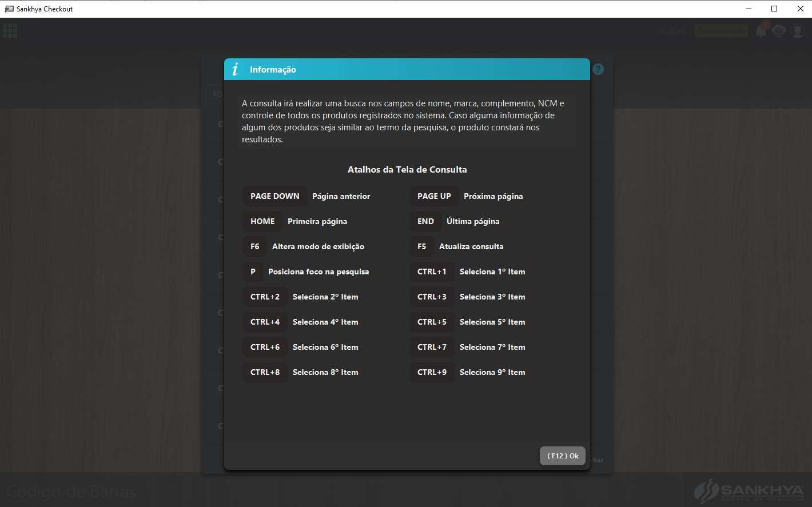Image resolution: width=812 pixels, height=507 pixels.
Task: Click the CTRL+9 shortcut key label
Action: pos(432,372)
